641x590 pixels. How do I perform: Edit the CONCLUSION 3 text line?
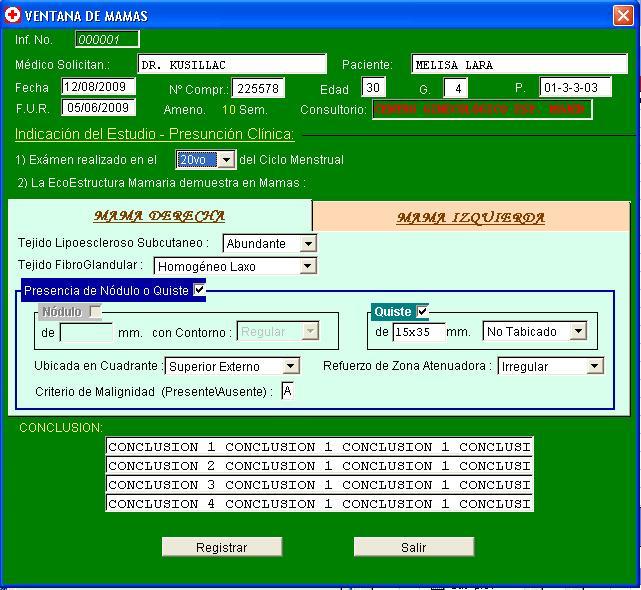click(319, 485)
